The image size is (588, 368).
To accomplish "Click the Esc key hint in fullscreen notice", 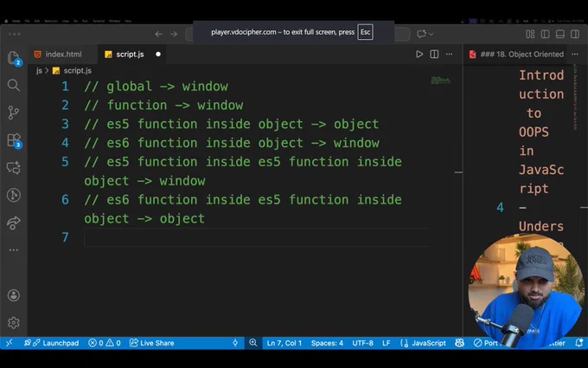I will pyautogui.click(x=365, y=32).
